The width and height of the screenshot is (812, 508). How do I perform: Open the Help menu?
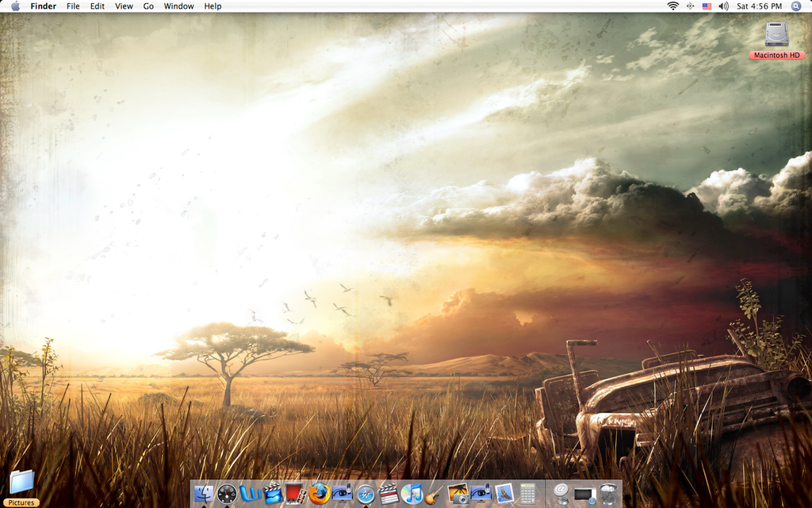coord(213,6)
